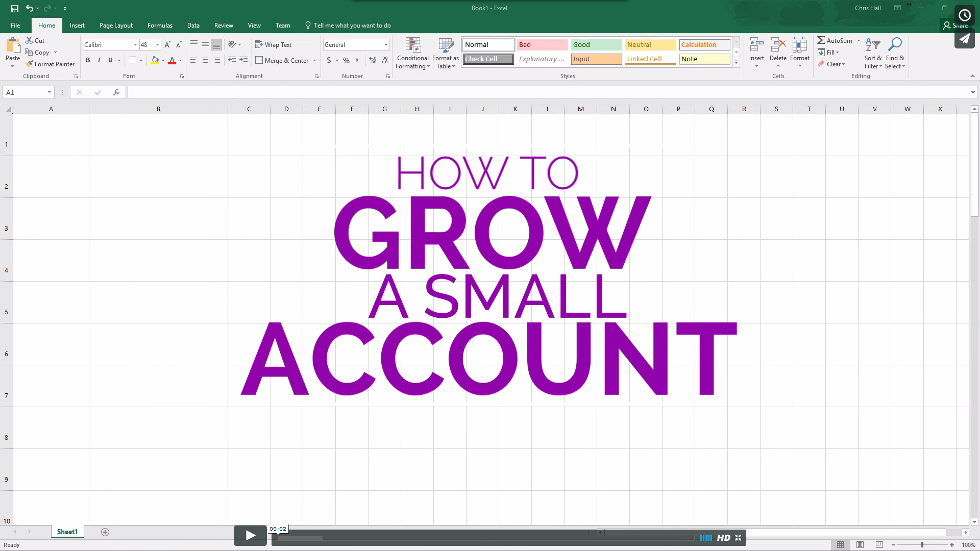This screenshot has width=980, height=551.
Task: Set Middle Align vertical alignment
Action: click(x=205, y=44)
